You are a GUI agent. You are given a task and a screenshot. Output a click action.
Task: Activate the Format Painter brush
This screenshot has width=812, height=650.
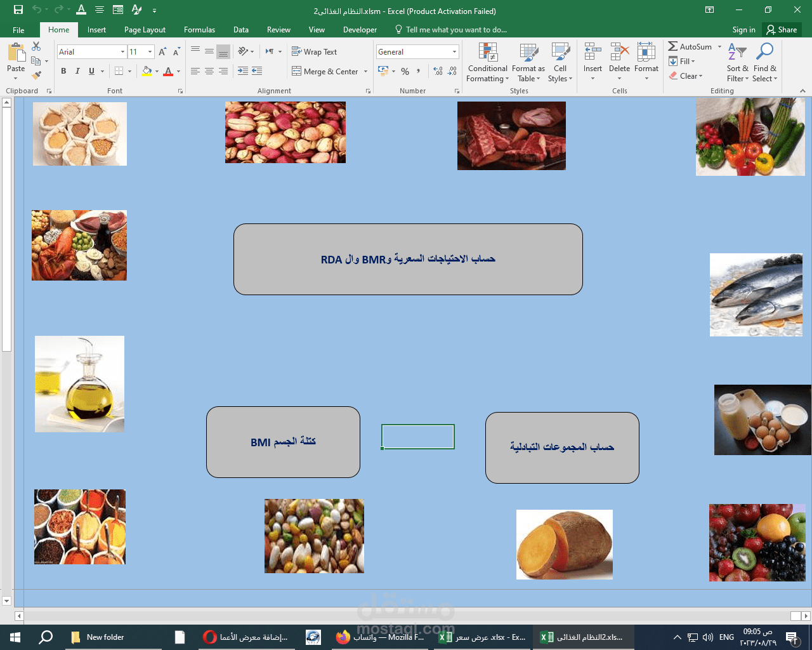(36, 76)
